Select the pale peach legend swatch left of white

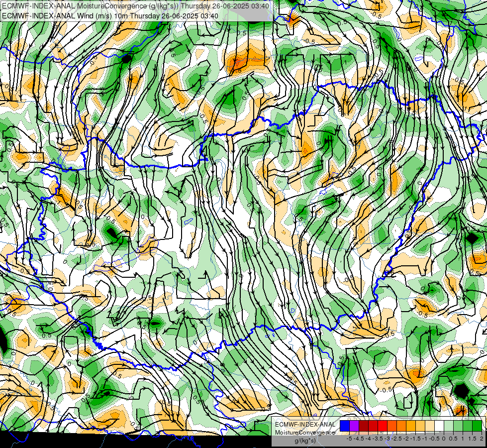coord(430,426)
